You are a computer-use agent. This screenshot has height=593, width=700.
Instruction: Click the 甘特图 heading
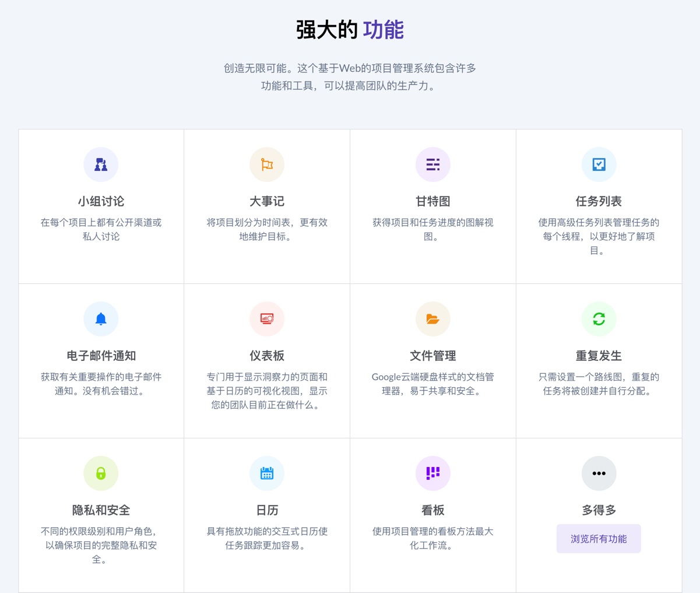pos(433,201)
